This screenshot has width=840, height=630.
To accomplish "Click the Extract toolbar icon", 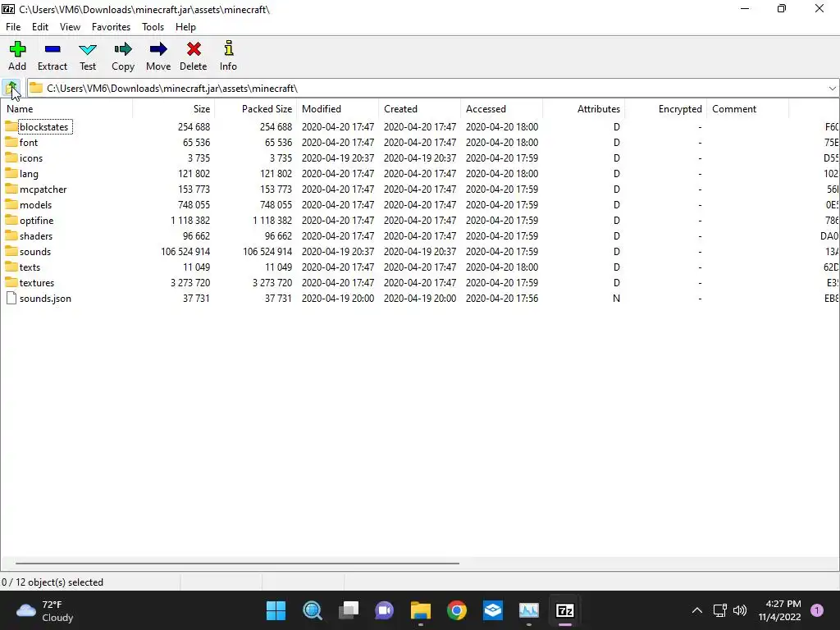I will [52, 50].
